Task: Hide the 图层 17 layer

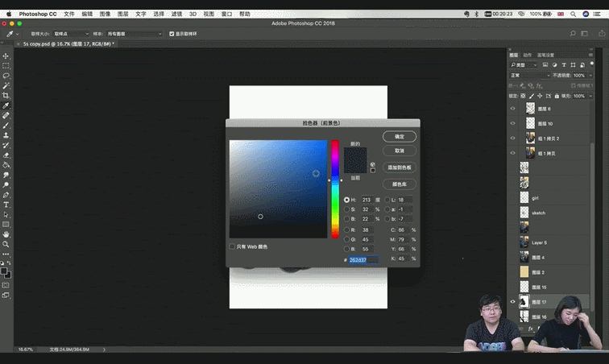Action: [512, 301]
